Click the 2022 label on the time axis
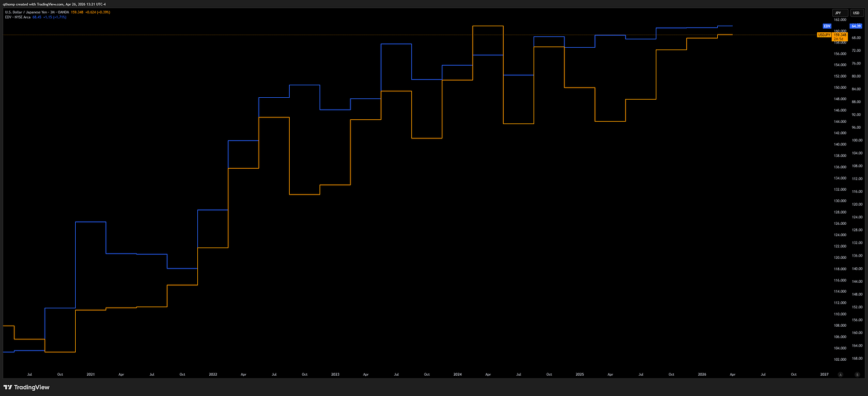 coord(213,375)
